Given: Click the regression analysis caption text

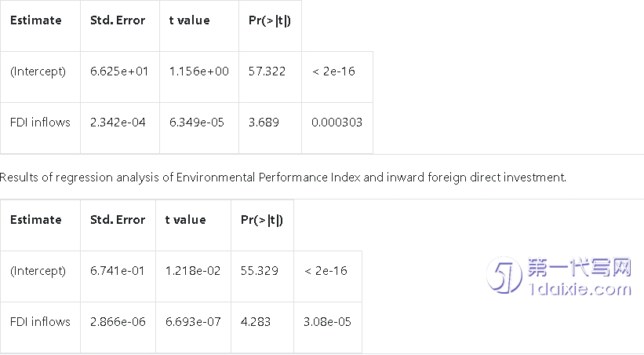Looking at the screenshot, I should [x=283, y=177].
